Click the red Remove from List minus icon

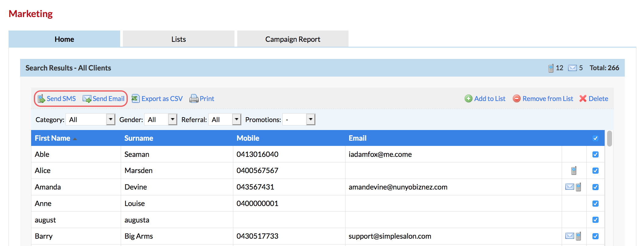click(517, 99)
